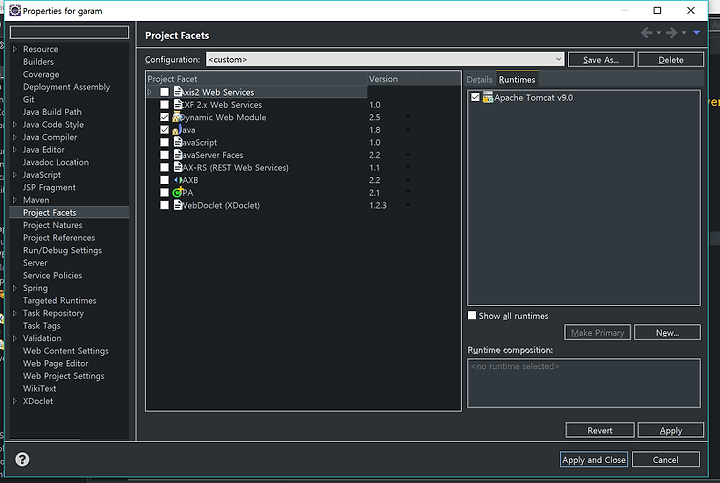Enable the JavaServer Faces checkbox

tap(164, 155)
